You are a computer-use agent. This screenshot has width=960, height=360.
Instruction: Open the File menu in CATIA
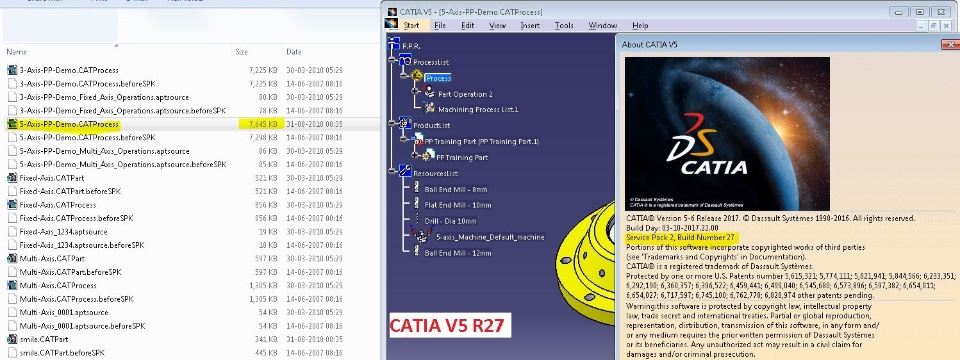pos(440,26)
